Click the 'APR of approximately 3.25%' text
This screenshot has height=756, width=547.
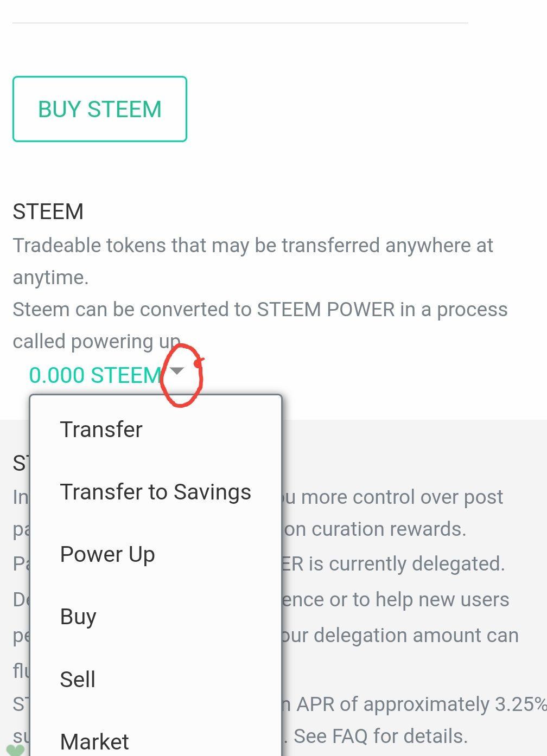(421, 704)
